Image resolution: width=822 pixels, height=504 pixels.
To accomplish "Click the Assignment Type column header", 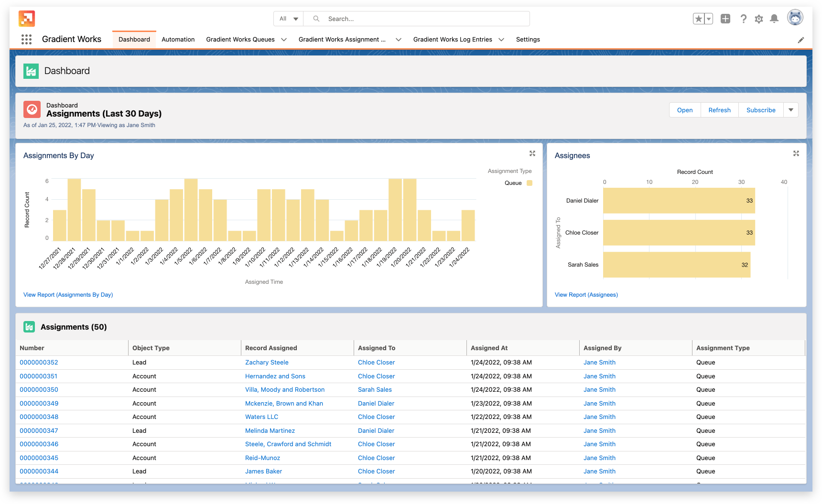I will [748, 348].
